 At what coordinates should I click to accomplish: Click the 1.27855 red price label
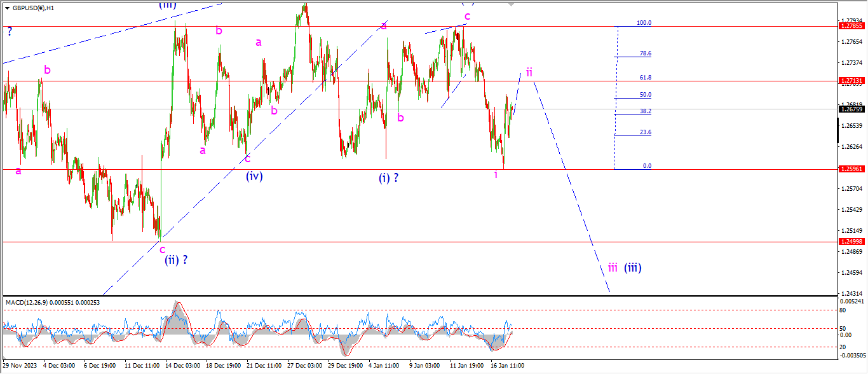coord(851,26)
